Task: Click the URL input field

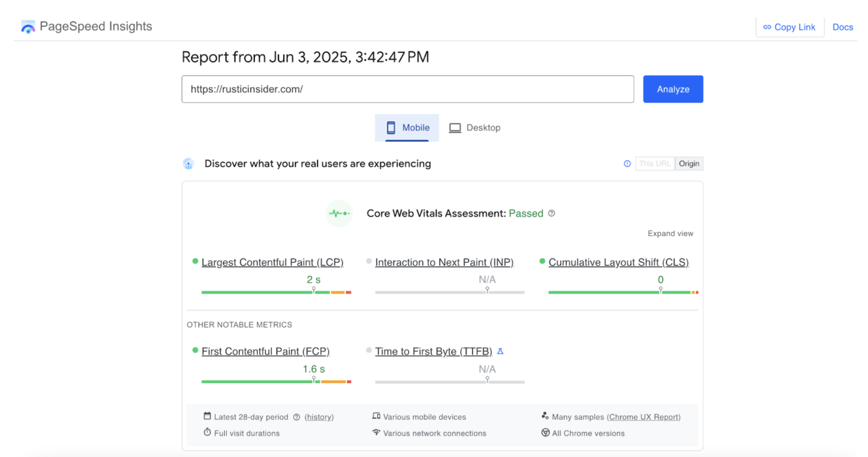Action: (407, 89)
